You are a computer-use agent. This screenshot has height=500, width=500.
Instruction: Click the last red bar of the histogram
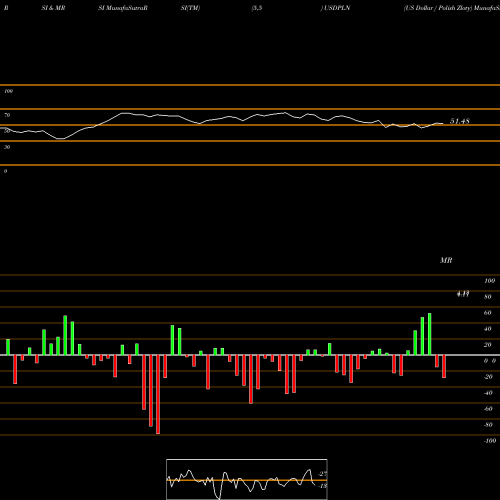point(444,366)
